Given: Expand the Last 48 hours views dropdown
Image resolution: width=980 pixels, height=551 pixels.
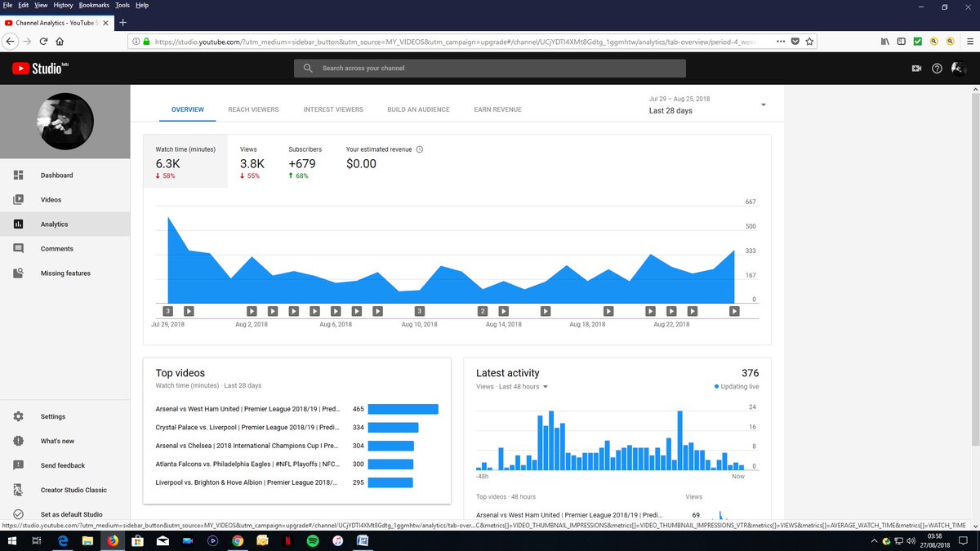Looking at the screenshot, I should [x=546, y=387].
